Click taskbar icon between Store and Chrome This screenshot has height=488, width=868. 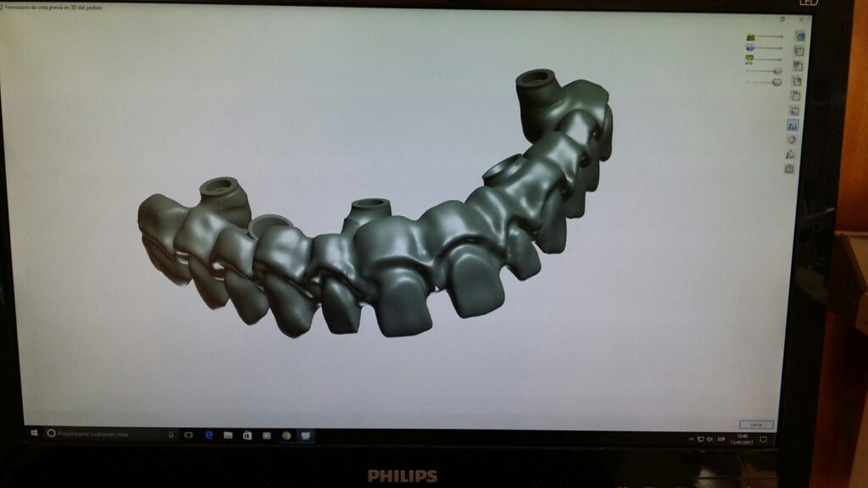(267, 436)
